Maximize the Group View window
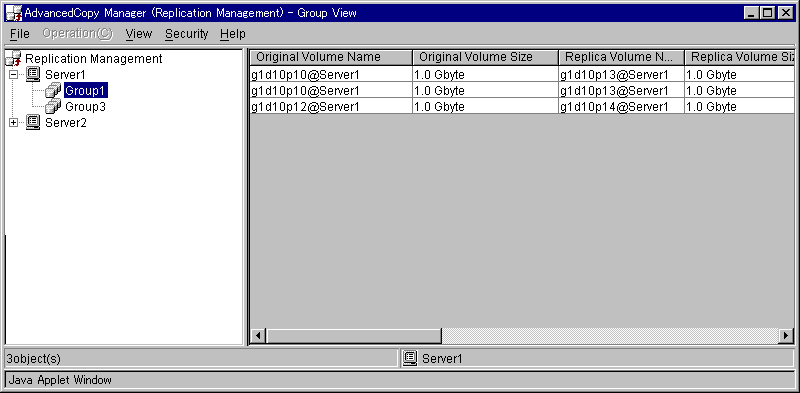Screen dimensions: 800x393 [x=767, y=13]
